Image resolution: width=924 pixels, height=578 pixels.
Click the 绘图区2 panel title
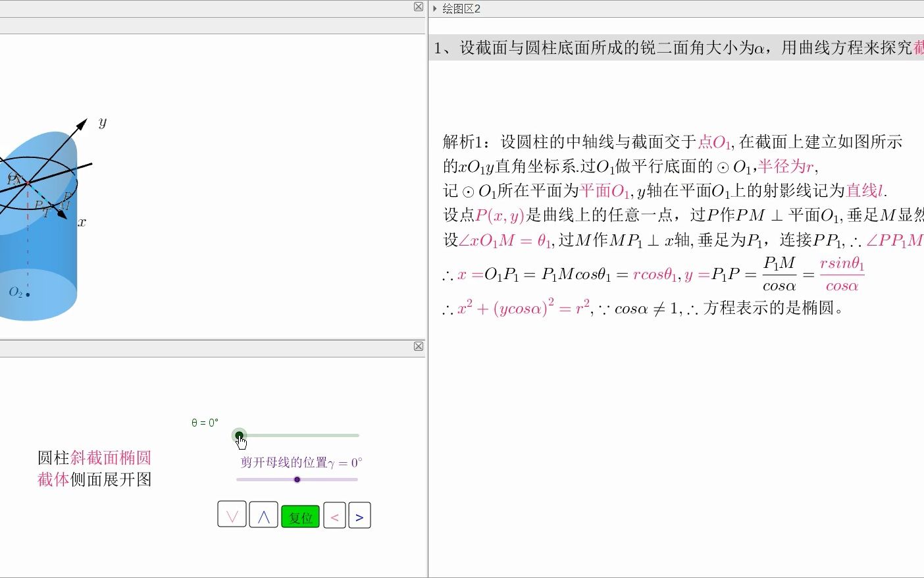(x=461, y=9)
